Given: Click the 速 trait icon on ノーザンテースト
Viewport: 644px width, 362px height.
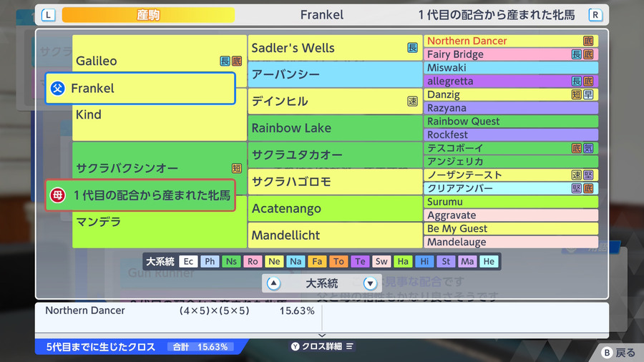Looking at the screenshot, I should 577,175.
